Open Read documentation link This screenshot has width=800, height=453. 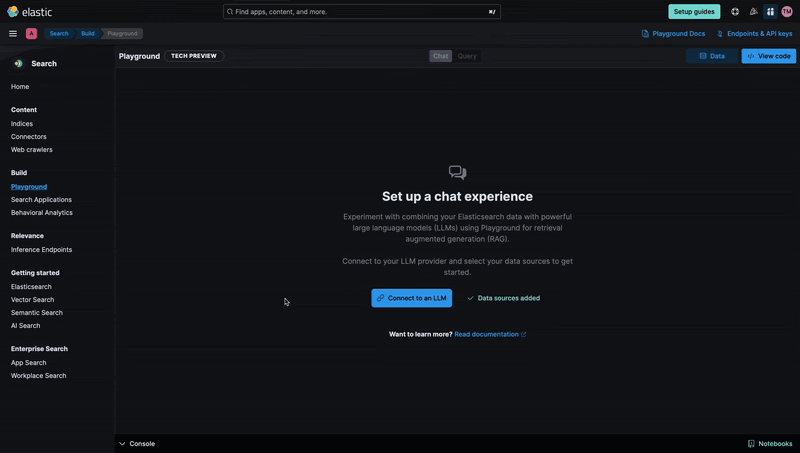490,335
